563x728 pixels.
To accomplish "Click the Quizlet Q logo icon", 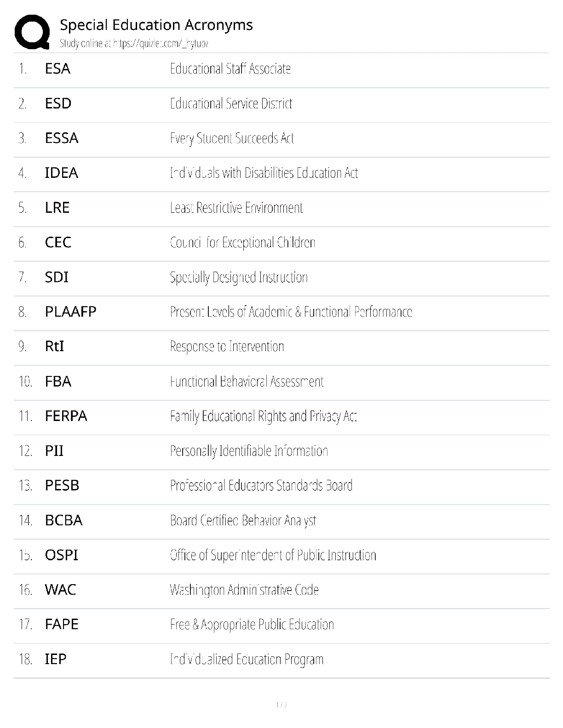I will pos(32,32).
